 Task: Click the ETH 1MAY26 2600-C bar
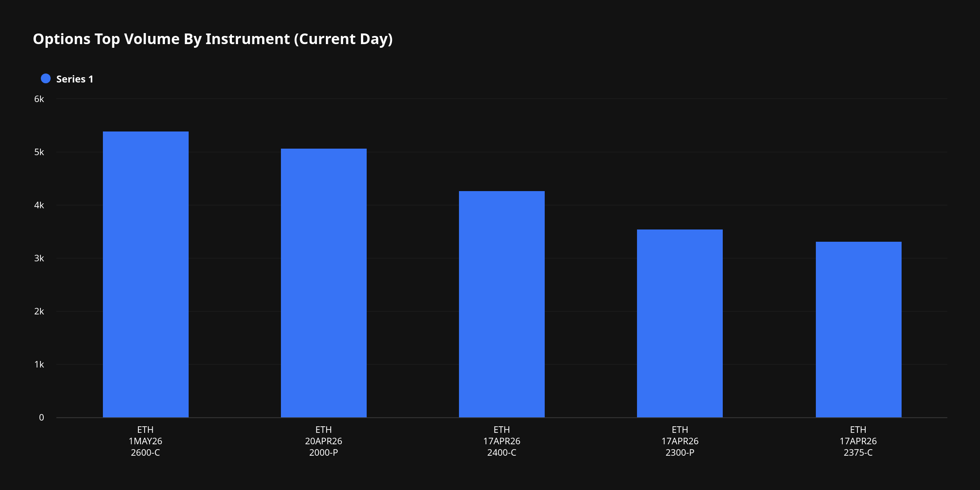(146, 274)
